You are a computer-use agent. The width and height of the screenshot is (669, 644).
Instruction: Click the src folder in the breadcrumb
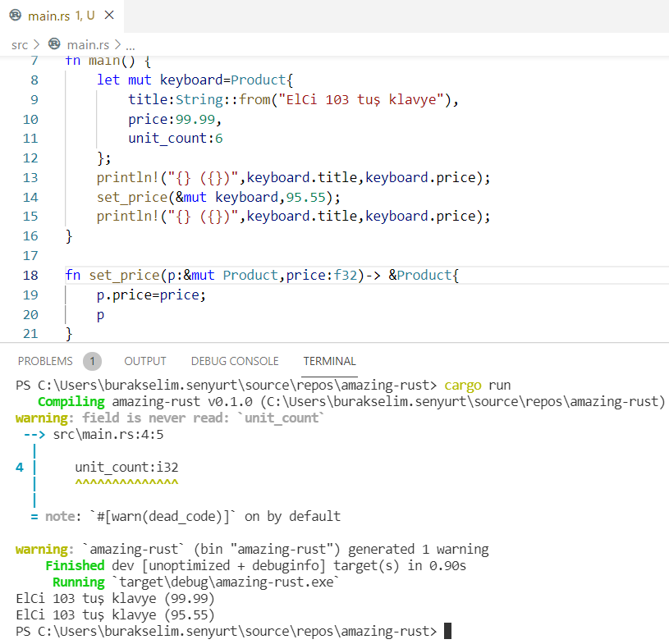[19, 44]
